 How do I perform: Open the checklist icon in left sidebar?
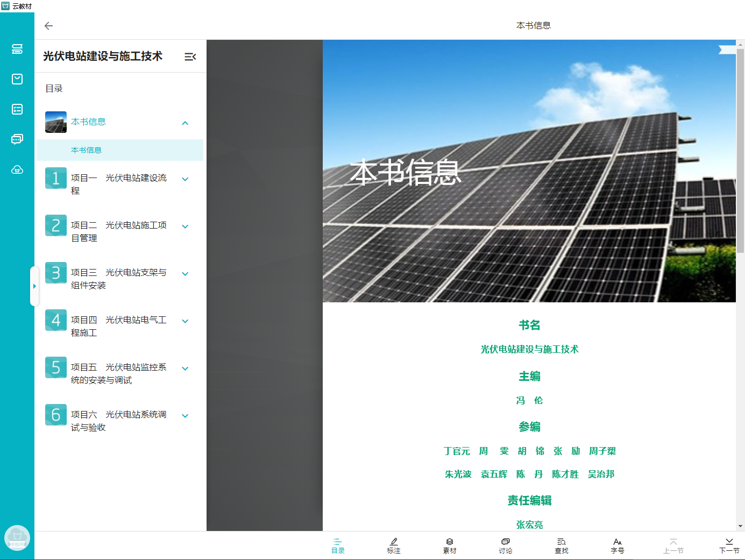17,109
